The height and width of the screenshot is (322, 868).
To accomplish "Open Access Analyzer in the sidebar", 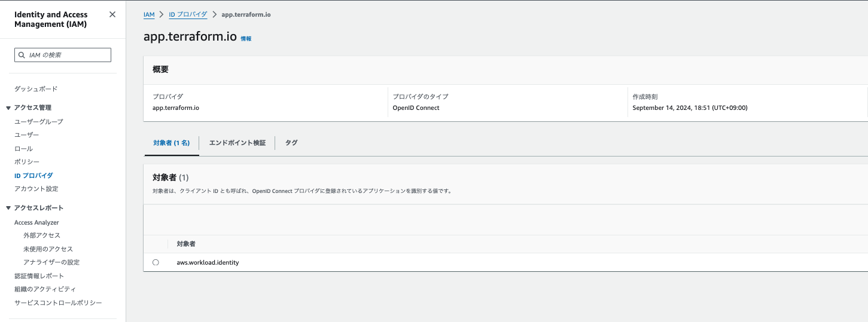I will point(36,222).
